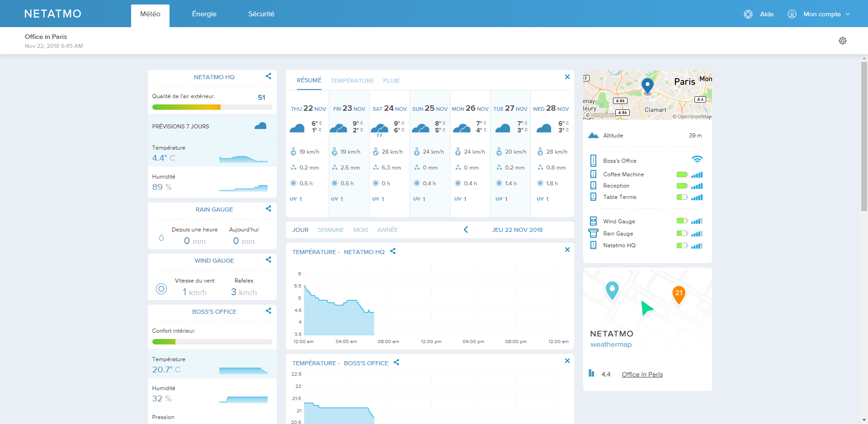Click the 7-day forecast cloud icon
The image size is (868, 424).
(260, 126)
